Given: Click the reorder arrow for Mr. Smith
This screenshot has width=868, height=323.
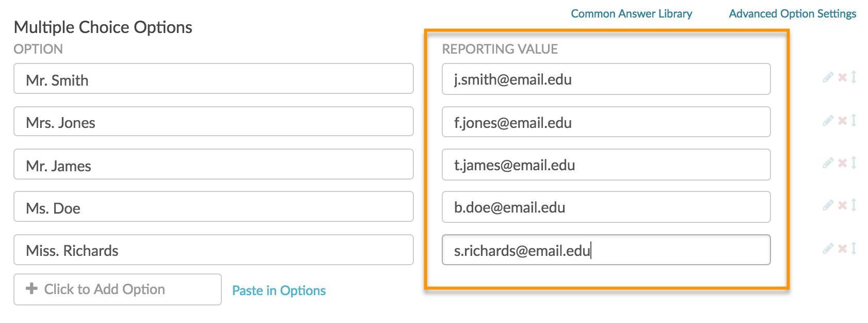Looking at the screenshot, I should coord(854,77).
